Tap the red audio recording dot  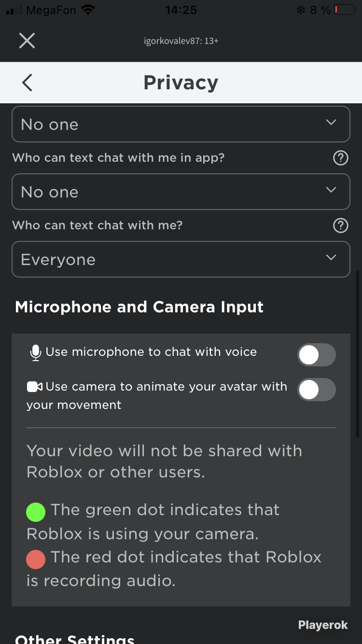pyautogui.click(x=36, y=559)
